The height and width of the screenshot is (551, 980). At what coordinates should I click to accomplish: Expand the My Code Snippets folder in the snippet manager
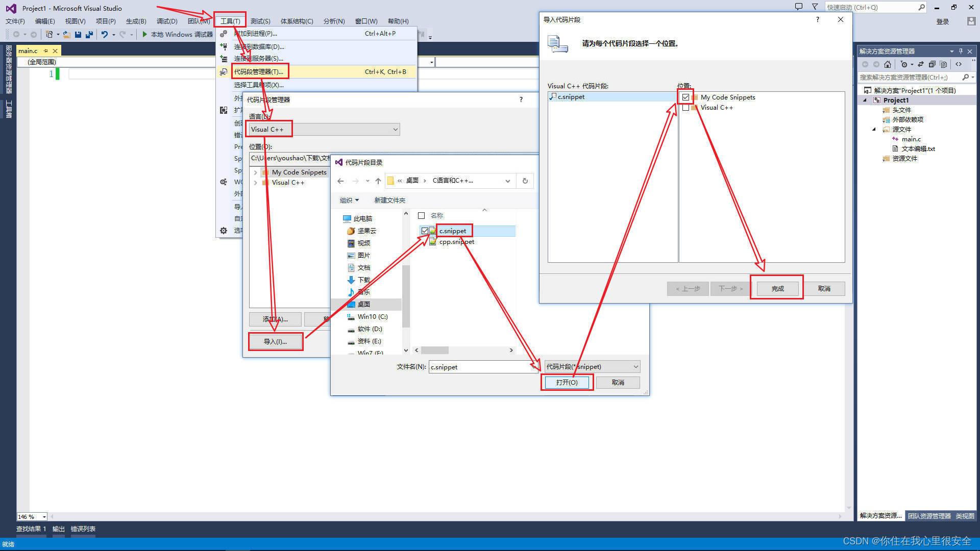[x=255, y=172]
